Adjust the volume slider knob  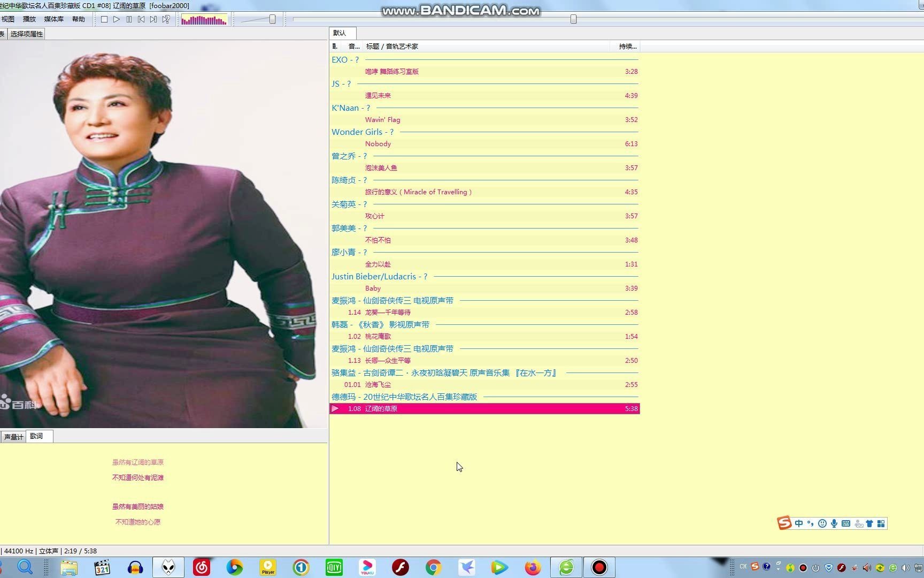pyautogui.click(x=272, y=19)
